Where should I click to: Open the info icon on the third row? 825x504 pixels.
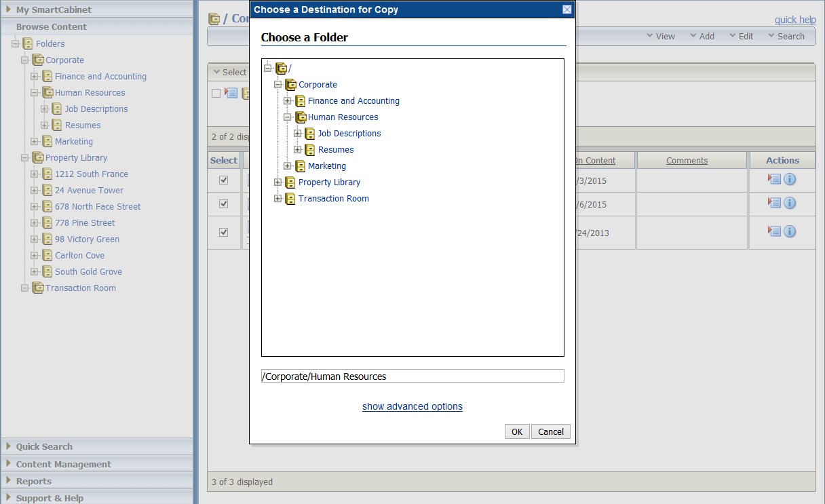click(x=790, y=231)
